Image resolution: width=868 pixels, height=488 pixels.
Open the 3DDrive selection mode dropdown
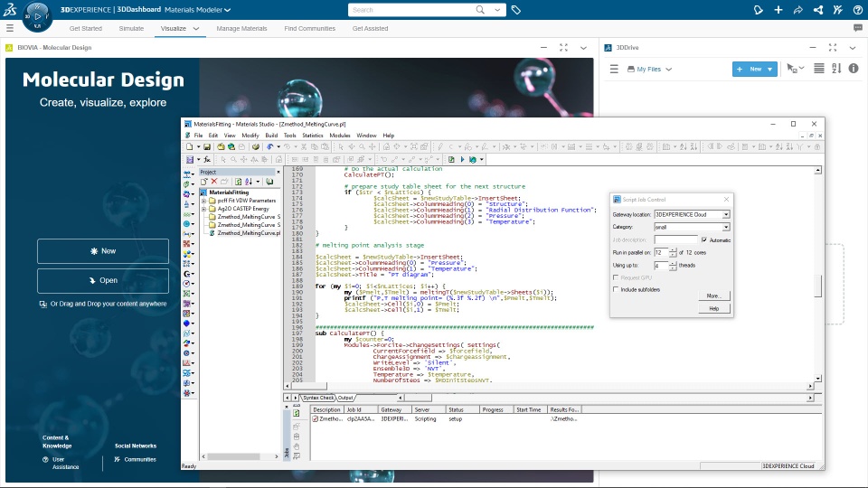click(796, 69)
